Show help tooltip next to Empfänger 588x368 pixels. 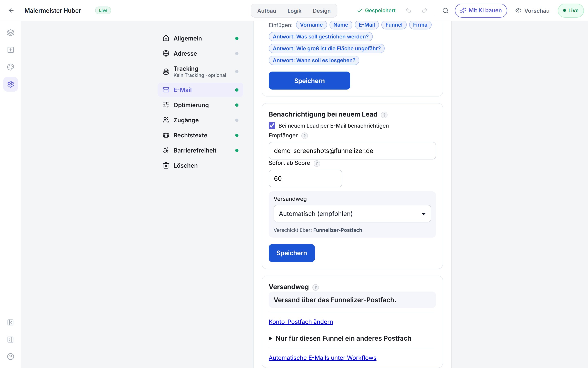304,136
